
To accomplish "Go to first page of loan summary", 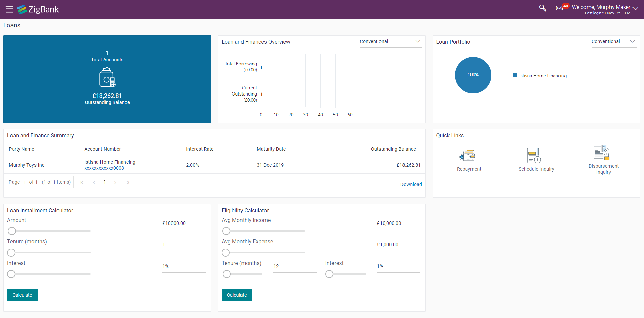I will click(82, 182).
